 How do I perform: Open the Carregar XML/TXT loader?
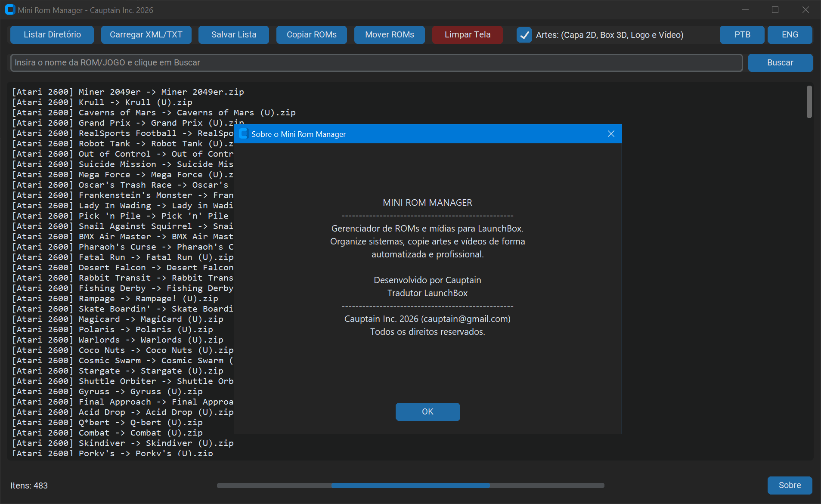[x=146, y=35]
